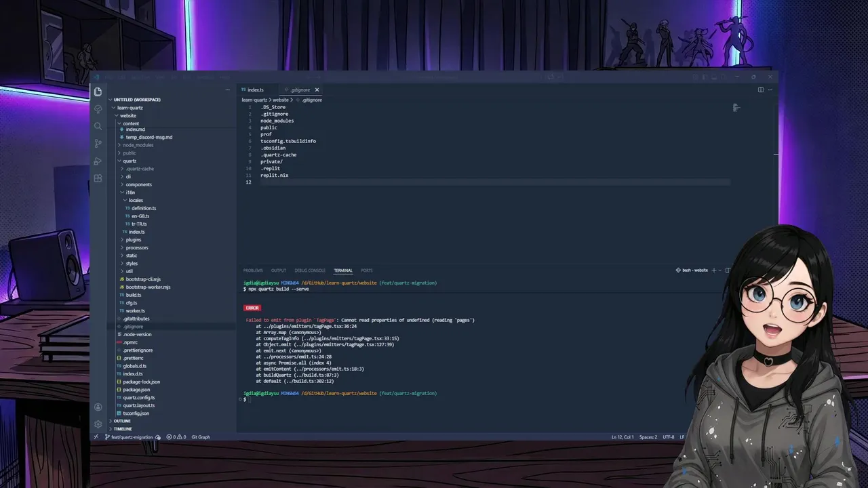Open Git Graph from status bar
This screenshot has height=488, width=868.
(x=201, y=437)
